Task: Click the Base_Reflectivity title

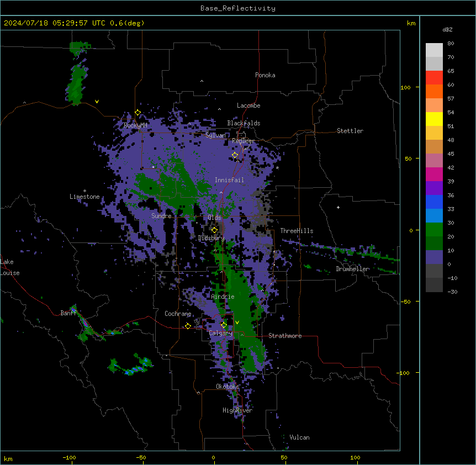Action: pos(238,8)
